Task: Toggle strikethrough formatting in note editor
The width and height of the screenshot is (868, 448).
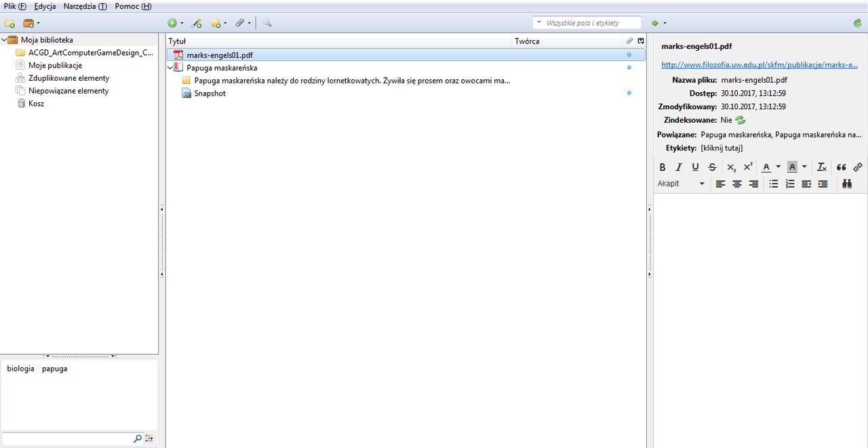Action: click(712, 167)
